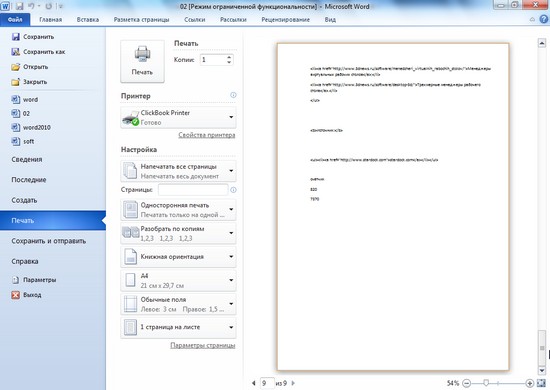Click the Сохранить как icon
Viewport: 550px width, 390px height.
pyautogui.click(x=16, y=52)
